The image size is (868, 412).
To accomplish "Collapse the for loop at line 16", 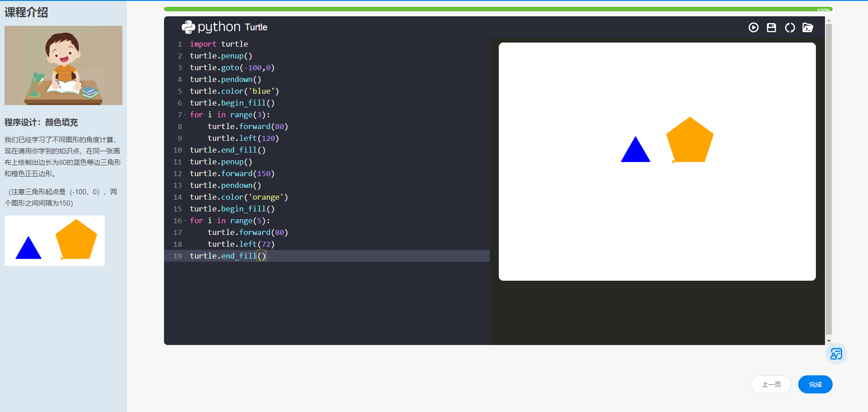I will coord(185,221).
